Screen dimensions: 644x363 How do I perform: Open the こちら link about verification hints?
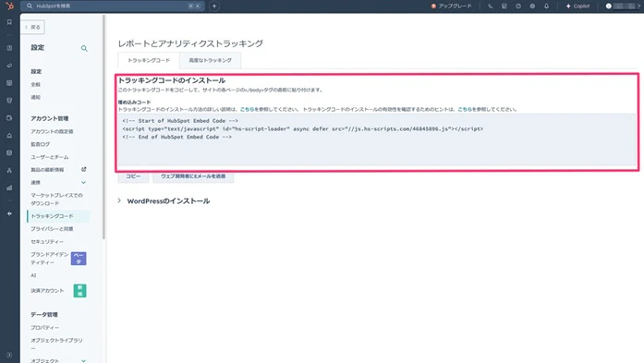(x=465, y=109)
